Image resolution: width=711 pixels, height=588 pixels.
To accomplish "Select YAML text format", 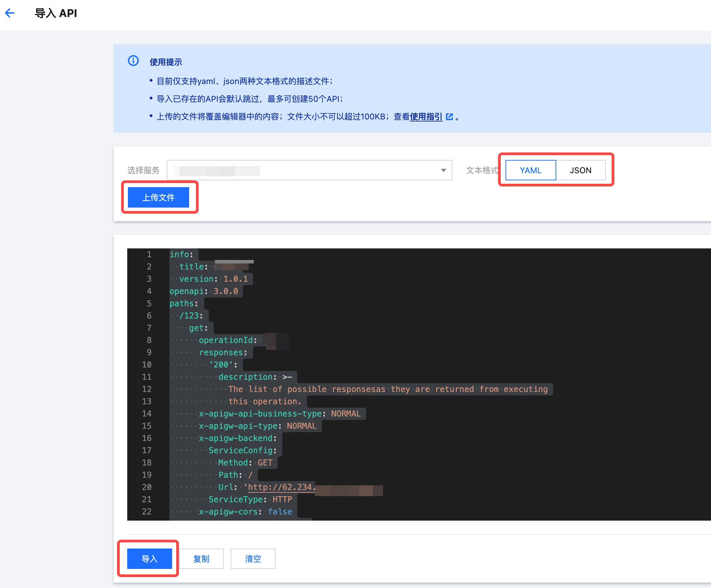I will click(x=530, y=170).
